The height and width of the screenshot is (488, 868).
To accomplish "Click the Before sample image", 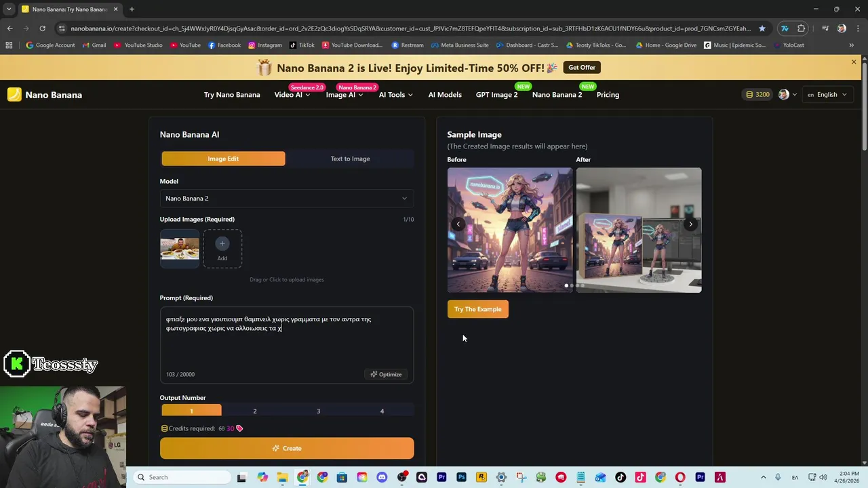I will tap(510, 230).
